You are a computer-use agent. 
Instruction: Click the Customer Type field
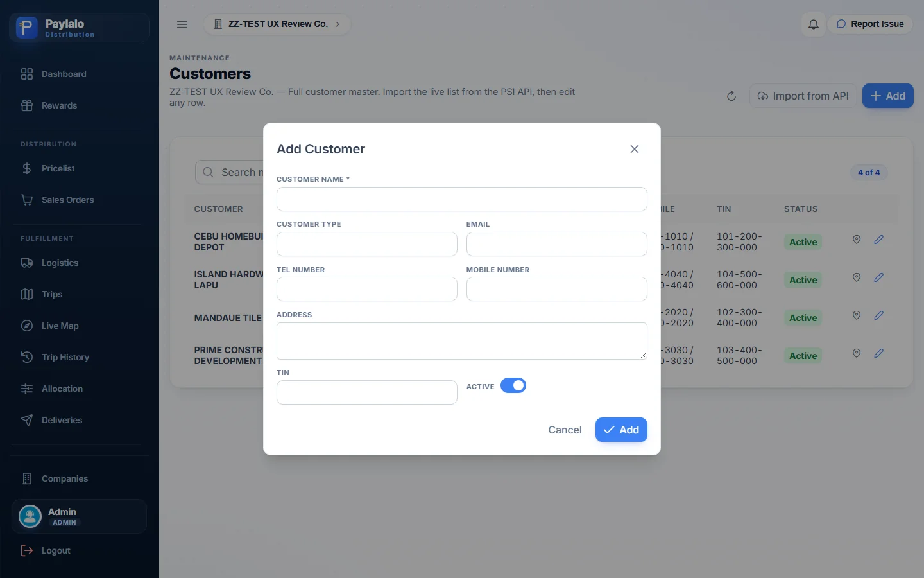pyautogui.click(x=367, y=244)
